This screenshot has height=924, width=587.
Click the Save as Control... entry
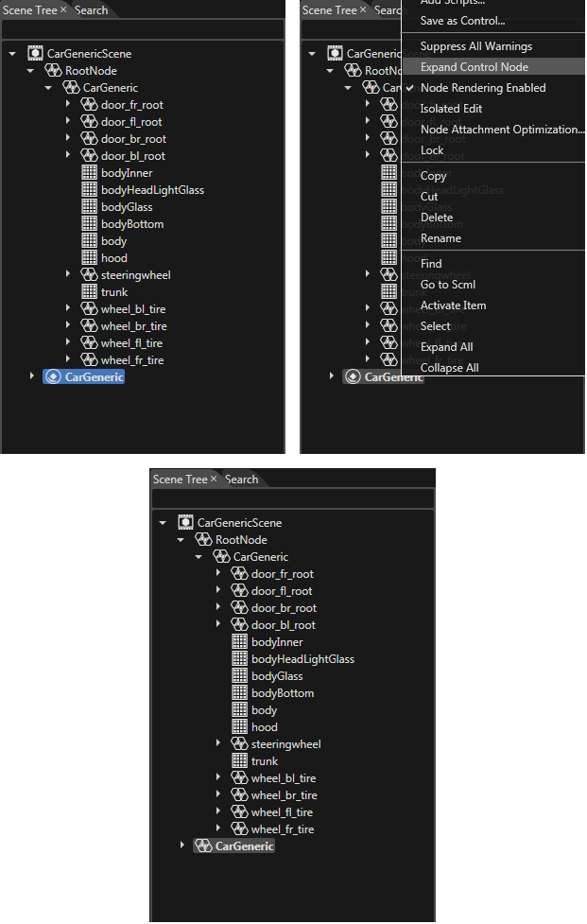pos(463,21)
